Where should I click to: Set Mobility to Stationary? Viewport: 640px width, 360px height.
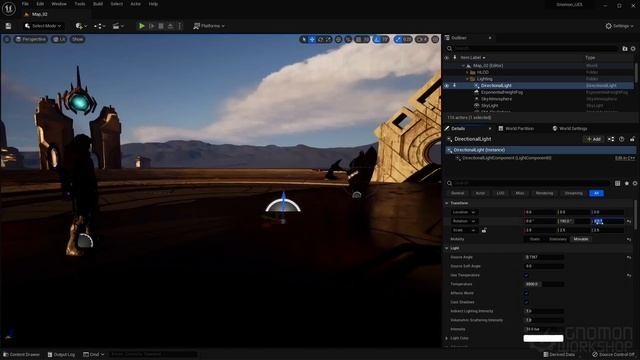pos(558,239)
